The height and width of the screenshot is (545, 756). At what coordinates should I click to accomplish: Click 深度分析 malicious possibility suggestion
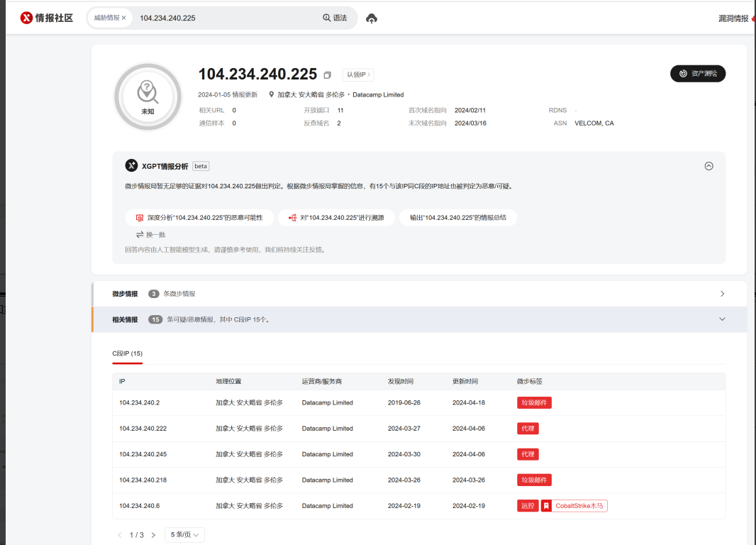click(199, 218)
